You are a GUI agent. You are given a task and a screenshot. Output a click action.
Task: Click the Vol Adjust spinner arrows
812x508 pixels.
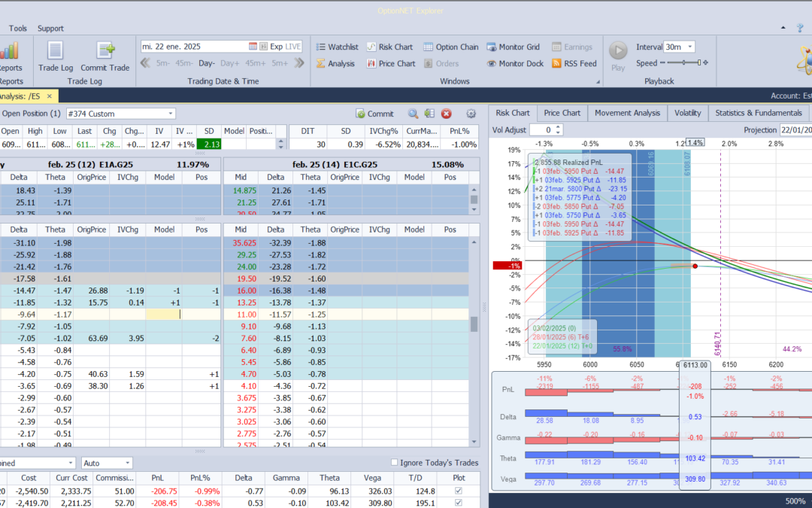pyautogui.click(x=558, y=129)
